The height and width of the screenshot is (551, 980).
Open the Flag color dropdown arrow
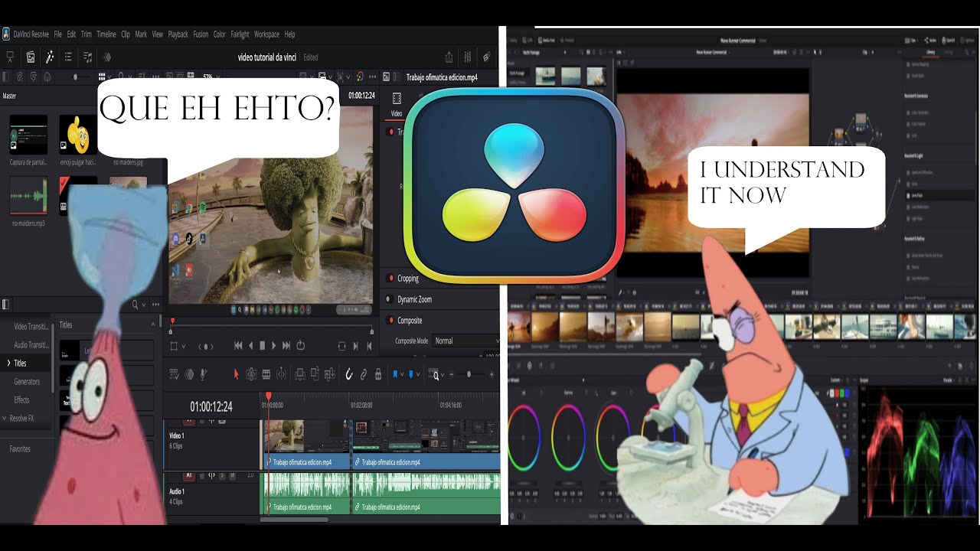pos(402,374)
